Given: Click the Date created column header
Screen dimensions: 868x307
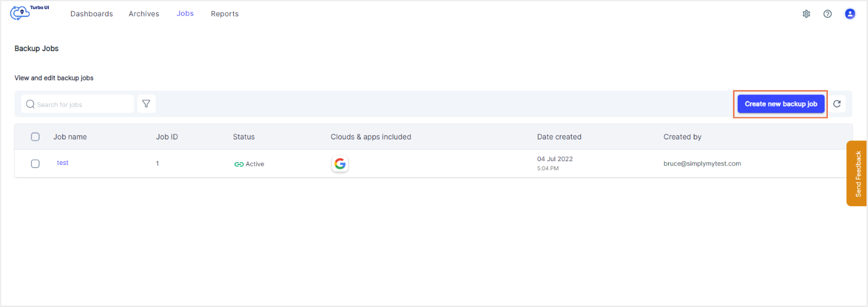Looking at the screenshot, I should coord(559,137).
